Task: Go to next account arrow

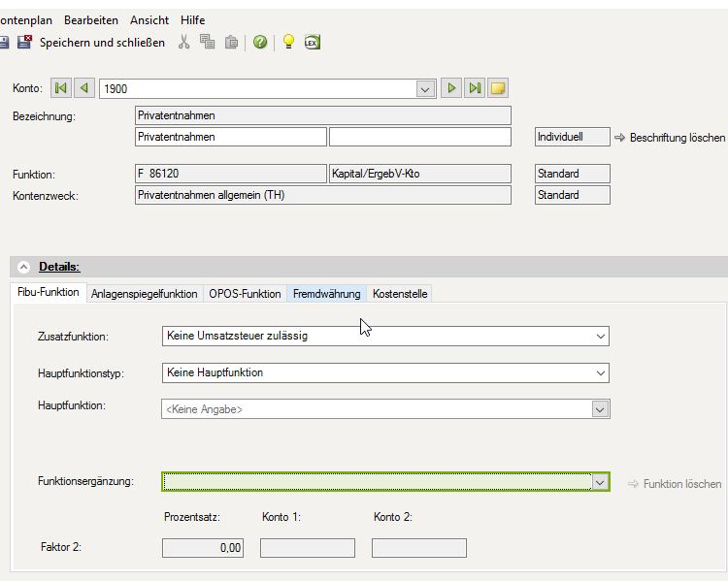Action: (450, 88)
